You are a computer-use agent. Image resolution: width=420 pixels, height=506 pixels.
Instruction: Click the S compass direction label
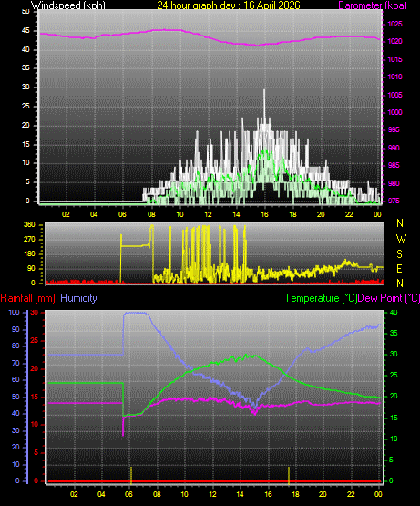pyautogui.click(x=400, y=254)
